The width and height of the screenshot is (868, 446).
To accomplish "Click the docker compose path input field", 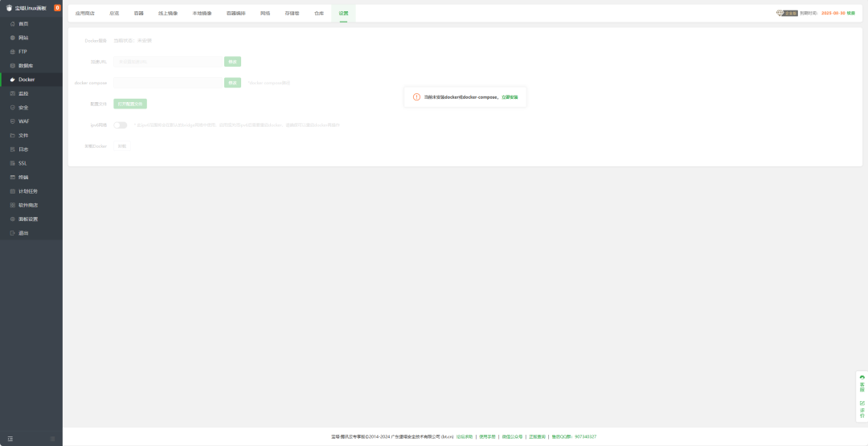I will pos(168,83).
